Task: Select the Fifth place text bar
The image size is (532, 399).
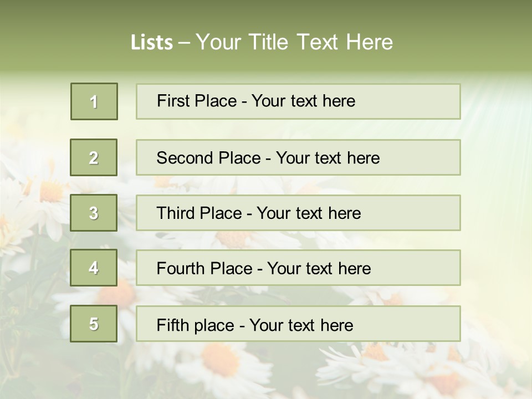Action: coord(298,324)
